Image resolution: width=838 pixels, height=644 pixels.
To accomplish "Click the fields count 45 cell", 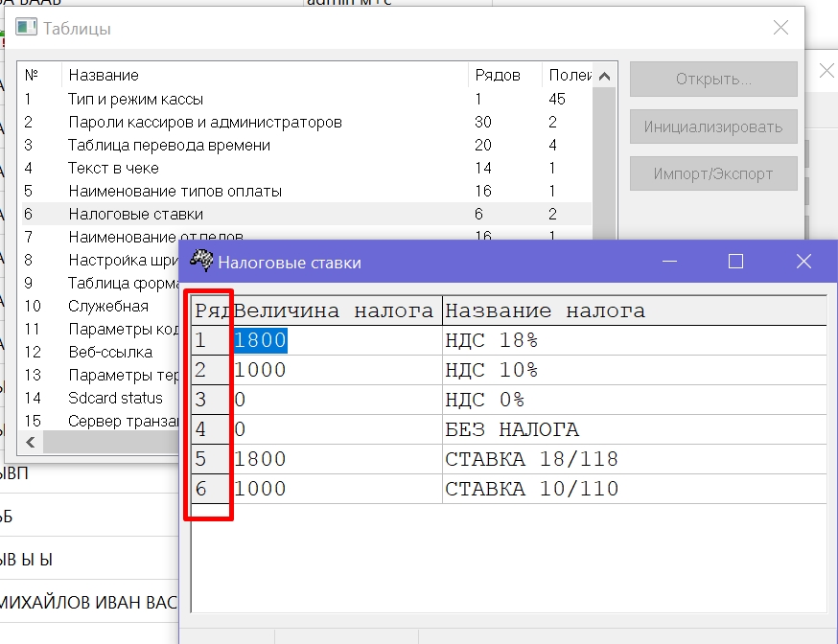I will coord(557,99).
